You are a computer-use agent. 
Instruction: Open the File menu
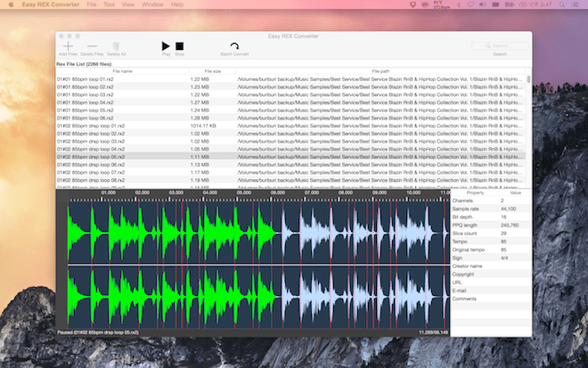pyautogui.click(x=93, y=4)
